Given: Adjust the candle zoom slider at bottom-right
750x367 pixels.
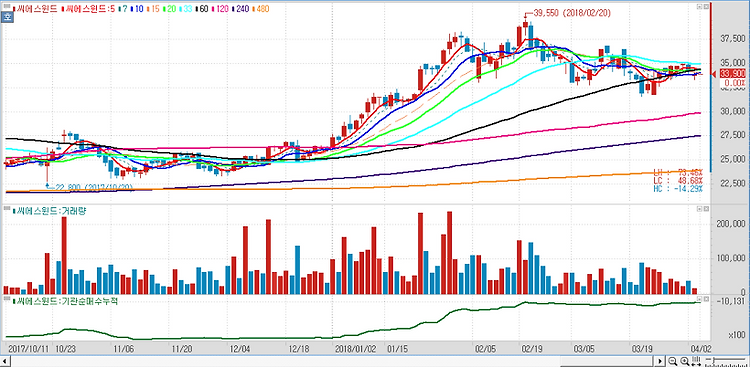Looking at the screenshot, I should 726,361.
